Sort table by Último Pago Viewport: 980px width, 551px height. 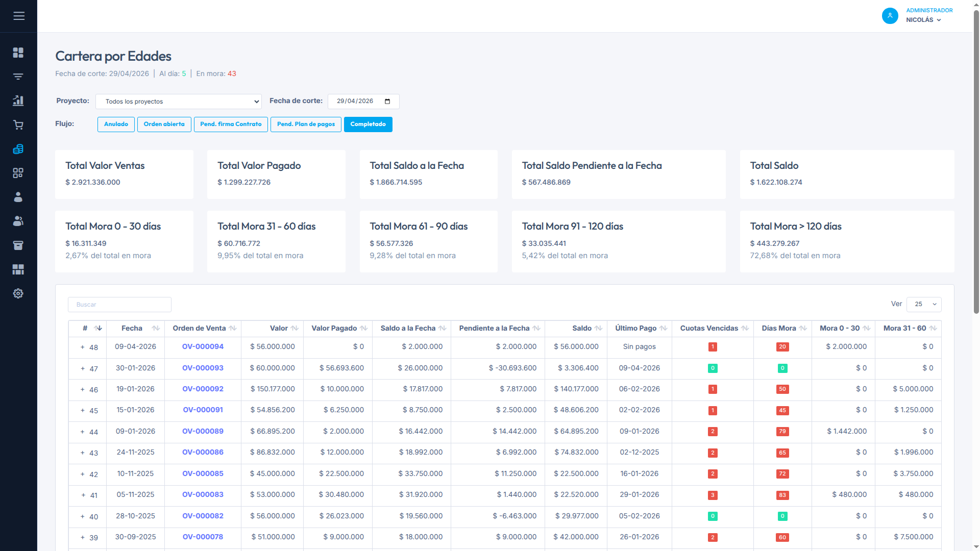click(x=664, y=328)
